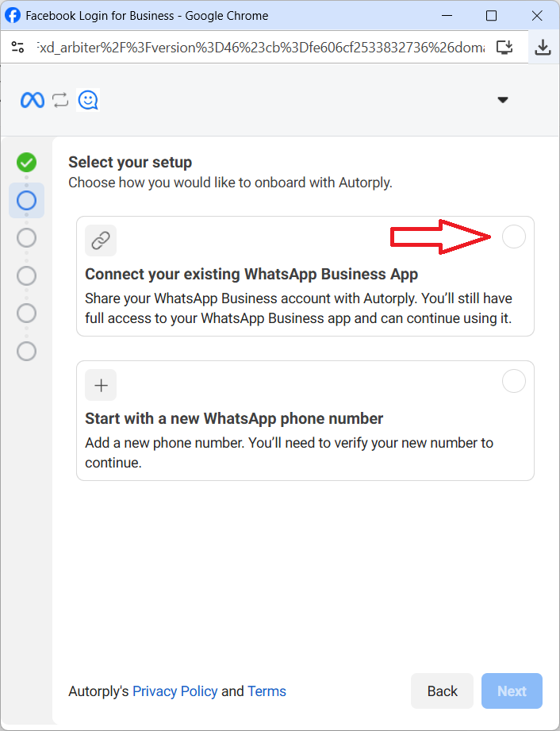Click the completed green checkmark step

(x=26, y=162)
